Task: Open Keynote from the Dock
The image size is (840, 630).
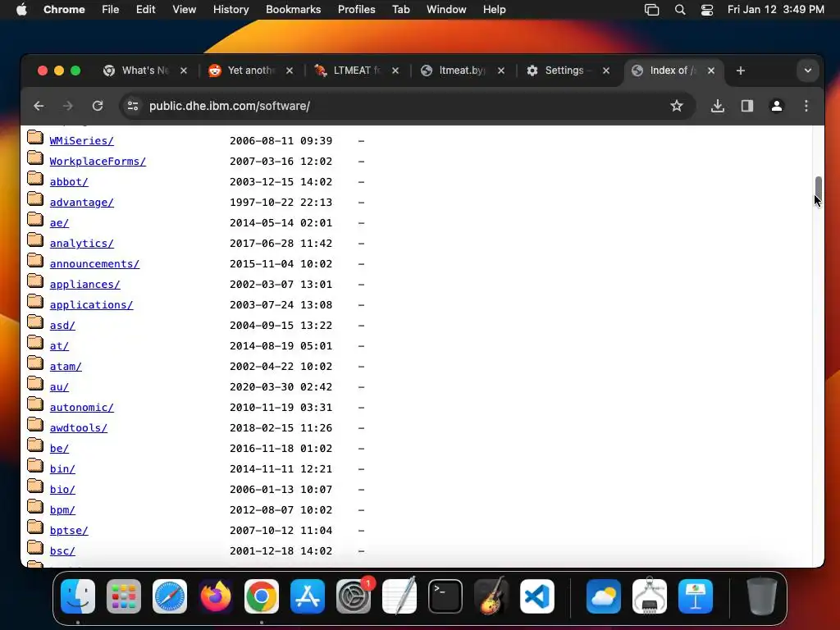Action: coord(696,596)
